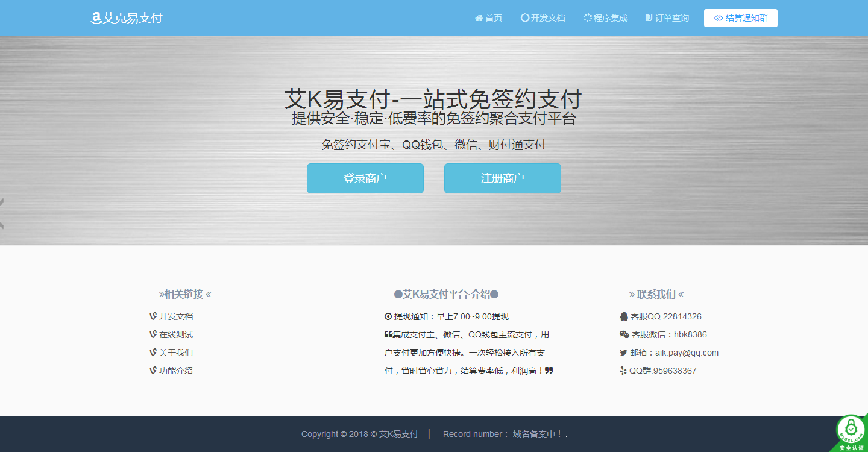Click the 艾克易支付 logo icon
Viewport: 868px width, 452px height.
coord(96,18)
